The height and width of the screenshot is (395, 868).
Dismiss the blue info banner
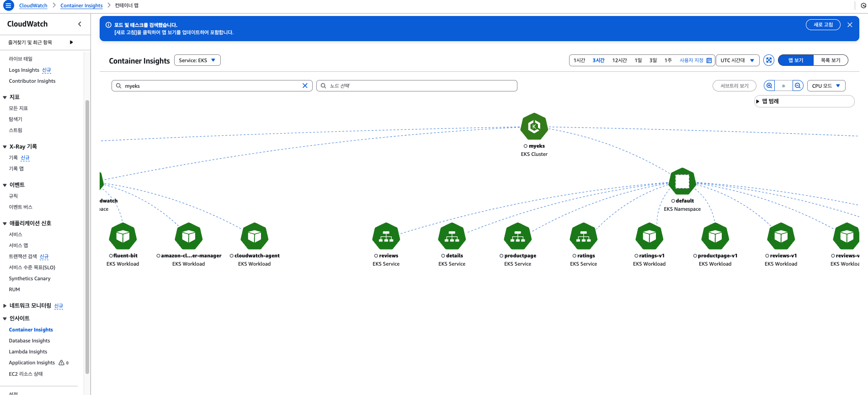[850, 25]
